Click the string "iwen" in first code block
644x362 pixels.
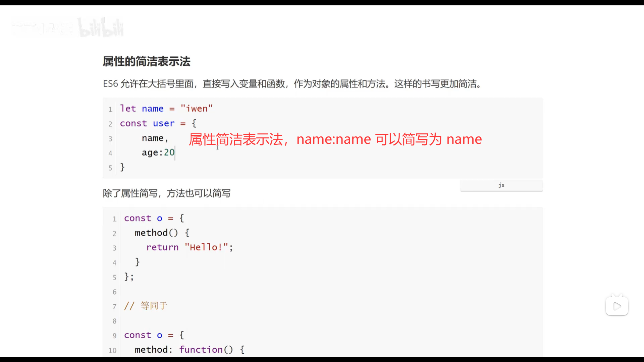tap(197, 109)
